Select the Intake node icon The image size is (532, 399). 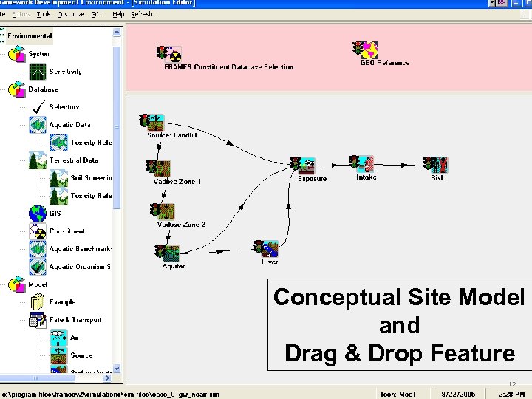click(x=361, y=164)
